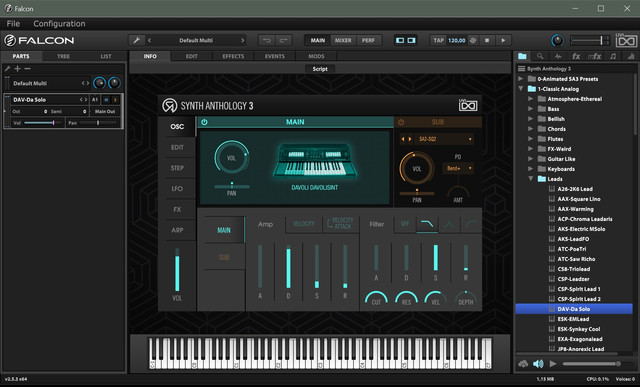The image size is (640, 387).
Task: Open the search magnifier tab in browser
Action: coord(540,56)
